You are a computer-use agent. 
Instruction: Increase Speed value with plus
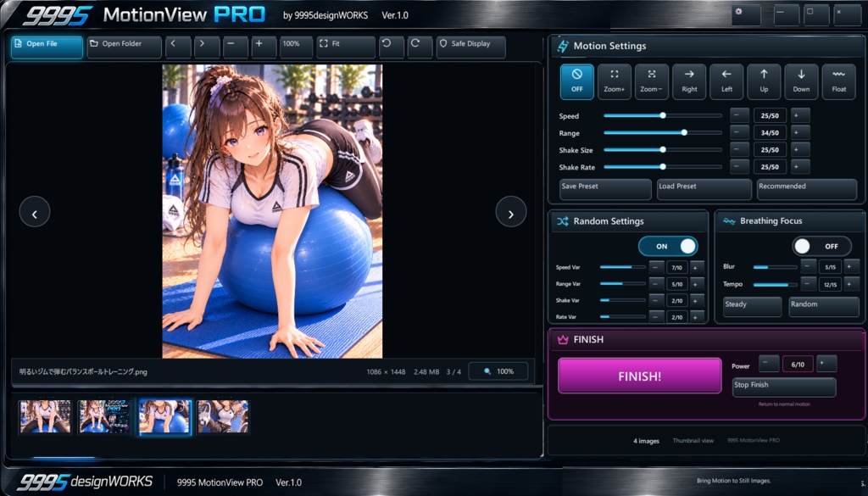800,115
